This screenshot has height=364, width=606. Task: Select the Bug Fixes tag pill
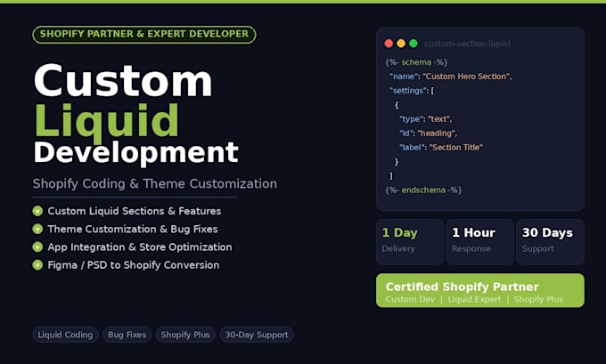(x=127, y=335)
